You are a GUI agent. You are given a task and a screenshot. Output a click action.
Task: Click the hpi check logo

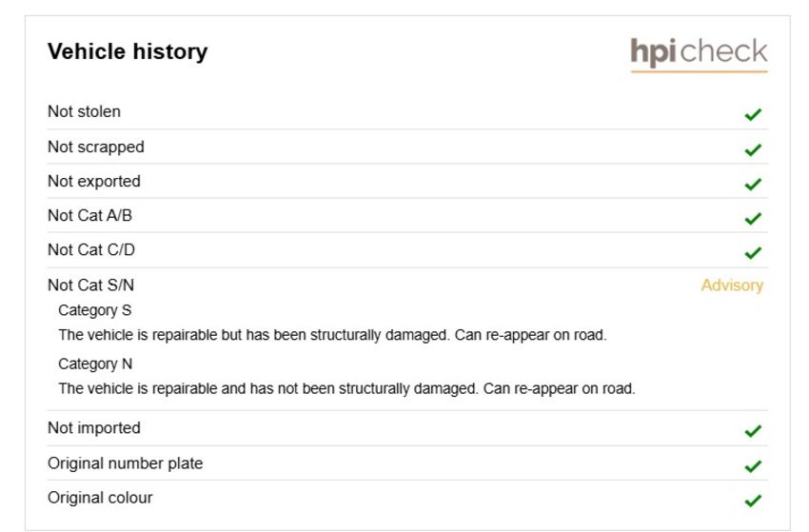[x=700, y=53]
